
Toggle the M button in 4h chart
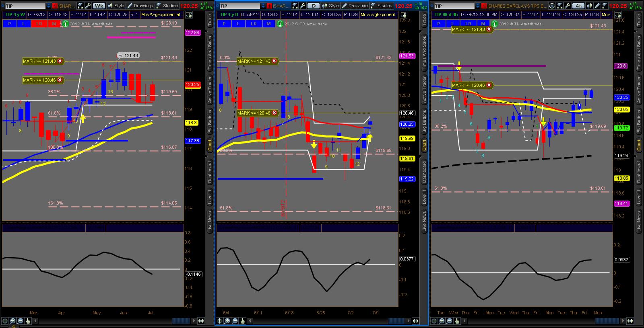click(x=483, y=24)
